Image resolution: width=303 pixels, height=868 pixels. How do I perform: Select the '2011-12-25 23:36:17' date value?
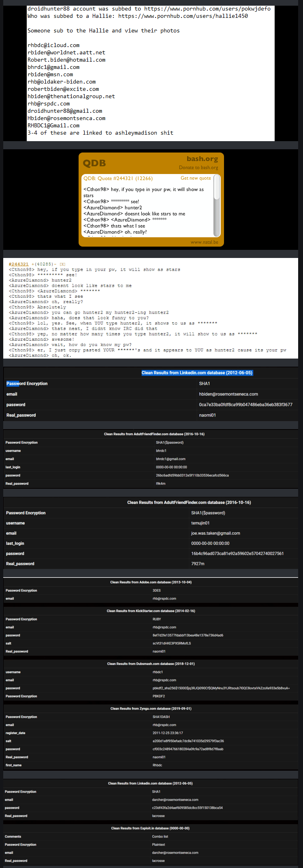pyautogui.click(x=168, y=733)
